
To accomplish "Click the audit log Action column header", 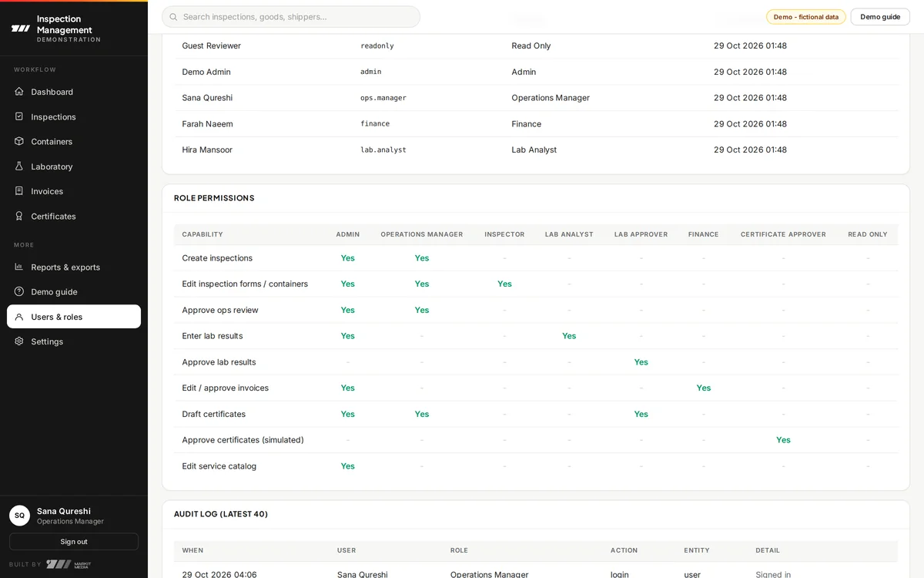I will (x=624, y=550).
